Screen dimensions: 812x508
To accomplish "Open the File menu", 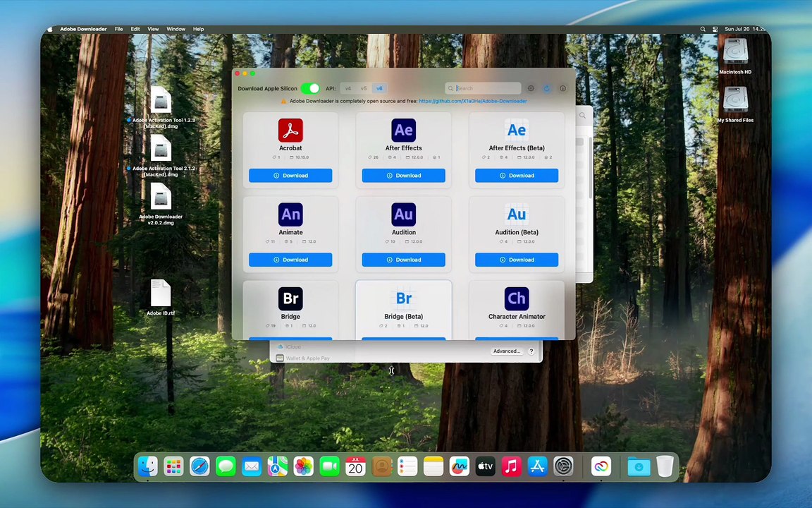I will click(118, 29).
